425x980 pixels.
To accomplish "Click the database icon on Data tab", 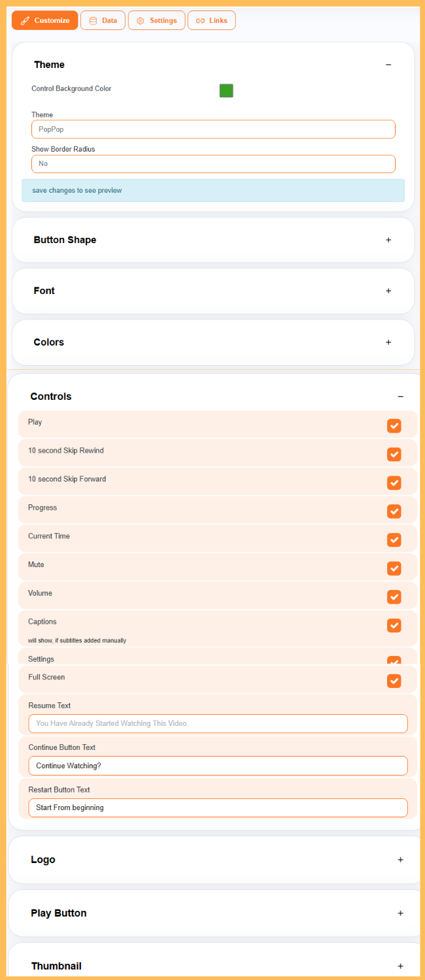I will click(x=93, y=21).
